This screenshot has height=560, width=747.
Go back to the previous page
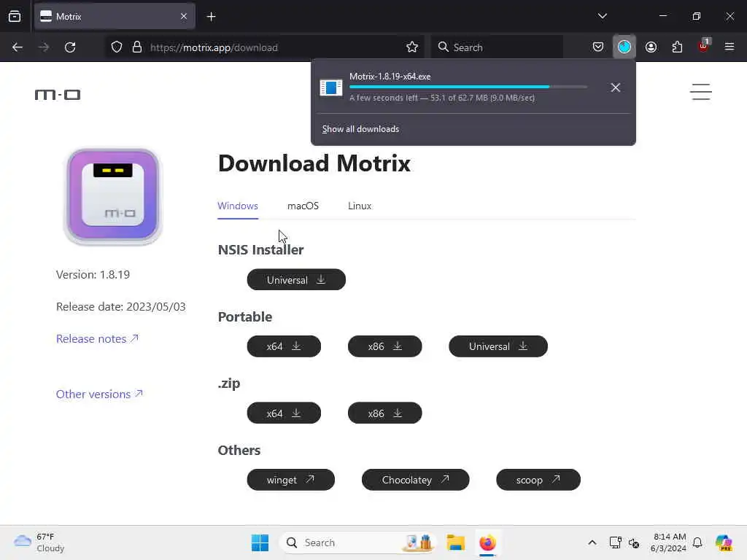(x=18, y=47)
